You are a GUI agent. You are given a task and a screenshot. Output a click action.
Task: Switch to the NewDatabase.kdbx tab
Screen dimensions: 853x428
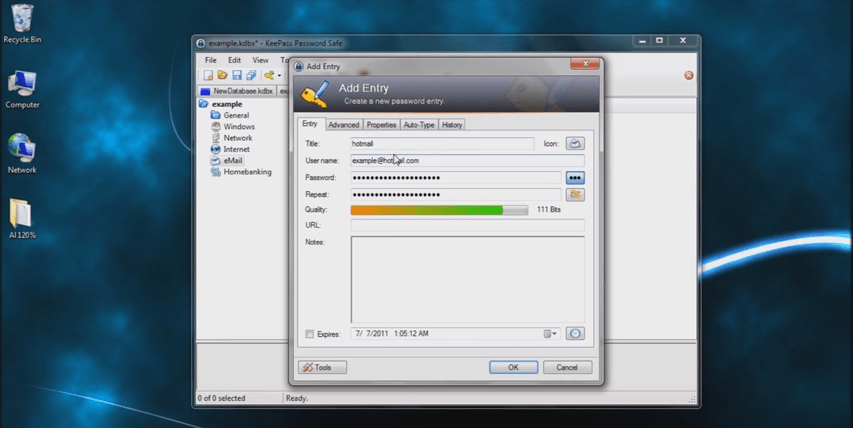point(237,91)
